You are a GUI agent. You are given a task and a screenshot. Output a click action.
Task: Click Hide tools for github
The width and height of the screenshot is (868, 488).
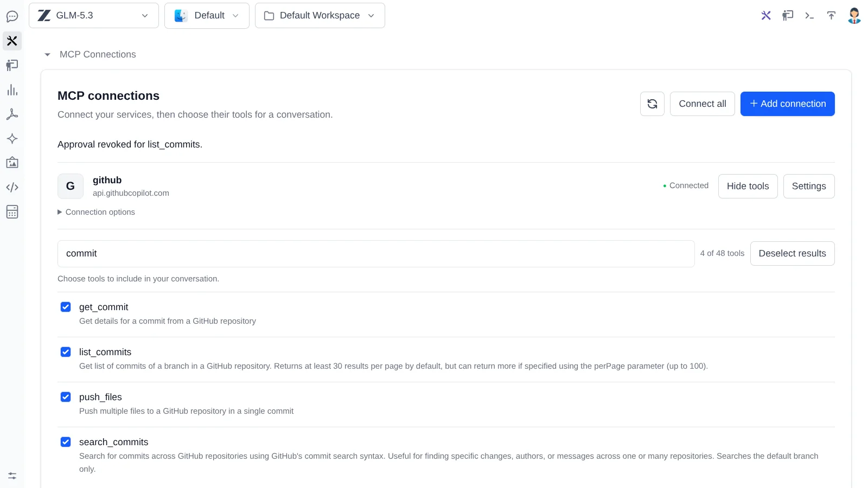748,186
